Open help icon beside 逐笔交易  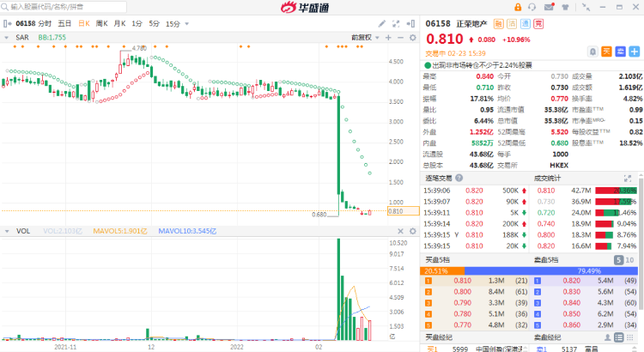pyautogui.click(x=459, y=178)
